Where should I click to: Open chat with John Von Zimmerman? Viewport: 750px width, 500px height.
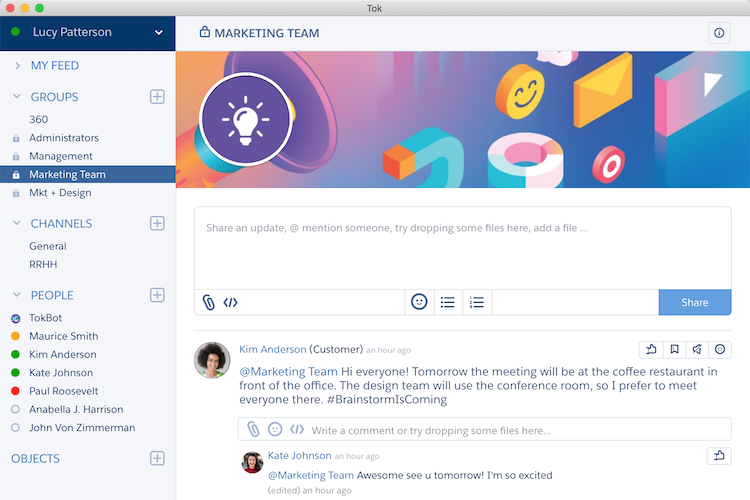(82, 428)
